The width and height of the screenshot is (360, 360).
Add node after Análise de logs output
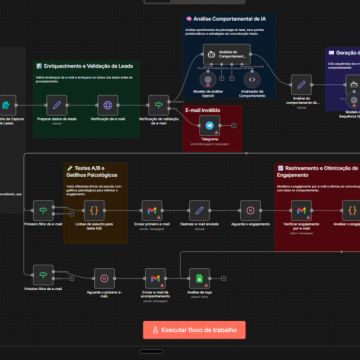click(224, 278)
